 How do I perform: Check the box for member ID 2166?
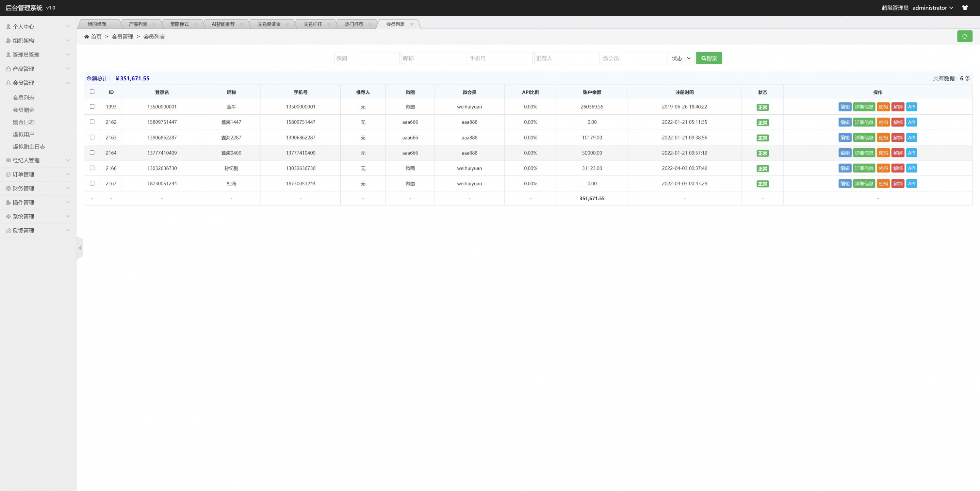coord(92,168)
